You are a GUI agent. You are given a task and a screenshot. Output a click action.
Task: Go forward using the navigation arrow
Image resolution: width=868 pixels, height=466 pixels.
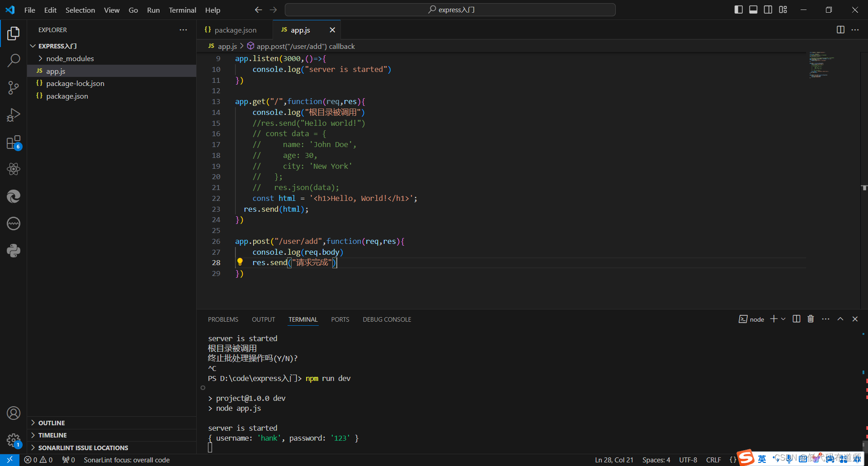coord(273,10)
